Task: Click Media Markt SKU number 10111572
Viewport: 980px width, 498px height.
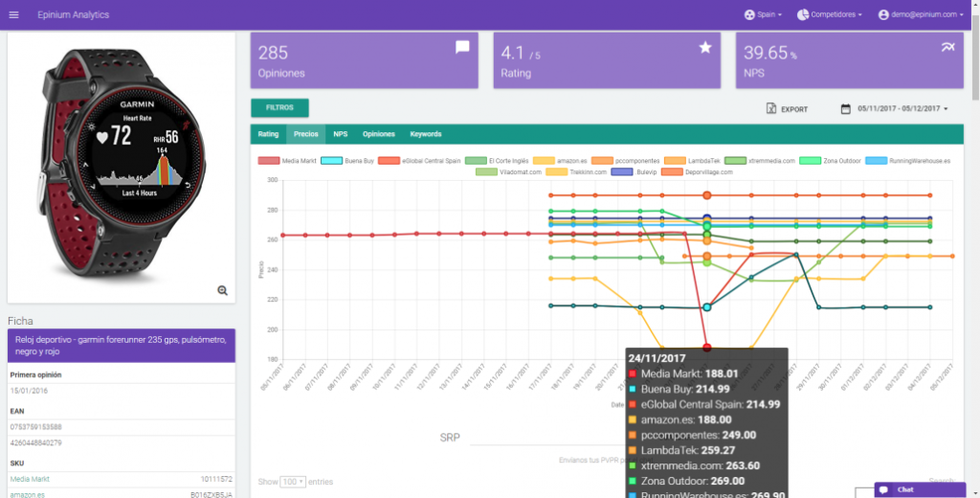Action: (x=216, y=479)
